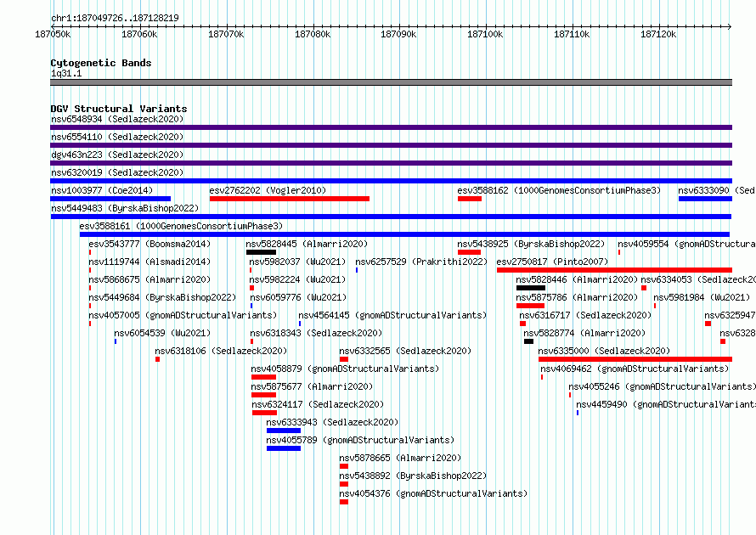Open the nsv5868675 (Almarri2020) label
The image size is (756, 535).
(x=150, y=279)
